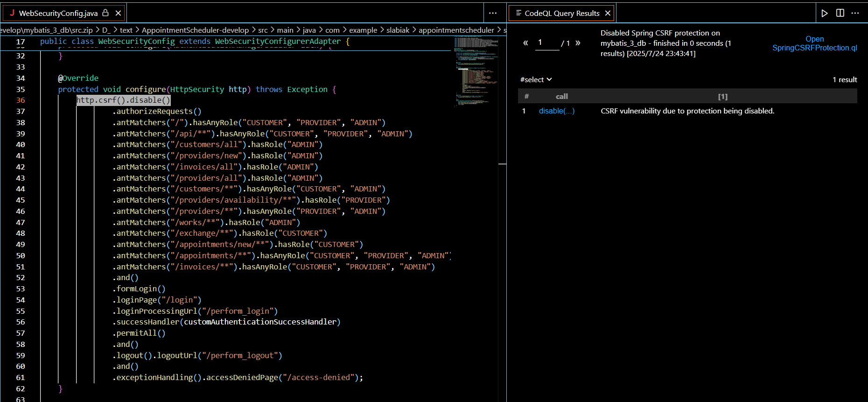This screenshot has width=868, height=402.
Task: Close the WebSecurityConfig.java tab
Action: 119,13
